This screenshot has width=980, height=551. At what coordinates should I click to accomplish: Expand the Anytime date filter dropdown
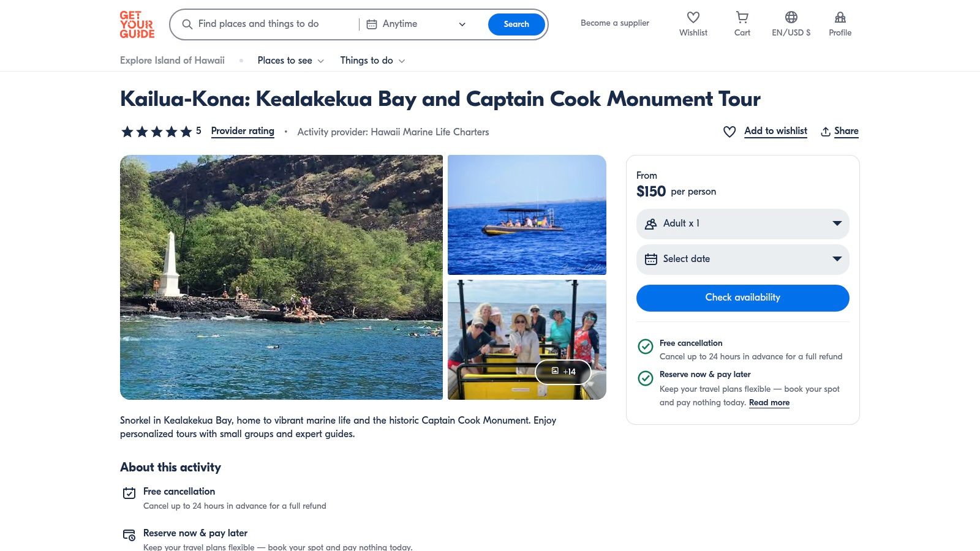pos(461,24)
